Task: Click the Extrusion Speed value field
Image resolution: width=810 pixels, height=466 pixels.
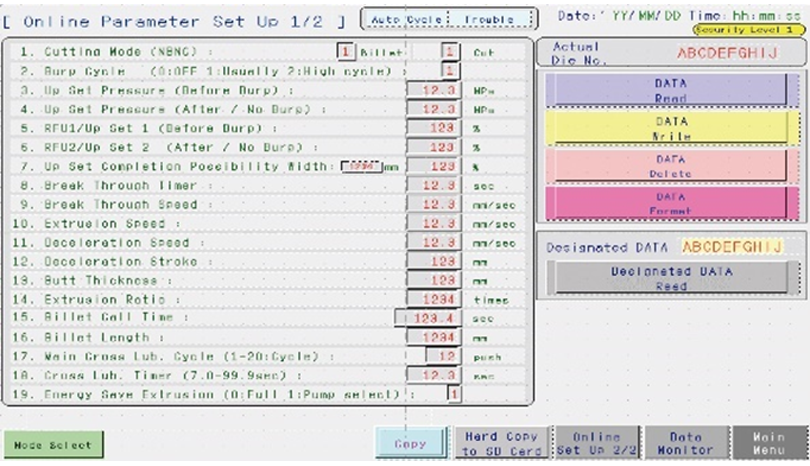Action: [x=434, y=223]
